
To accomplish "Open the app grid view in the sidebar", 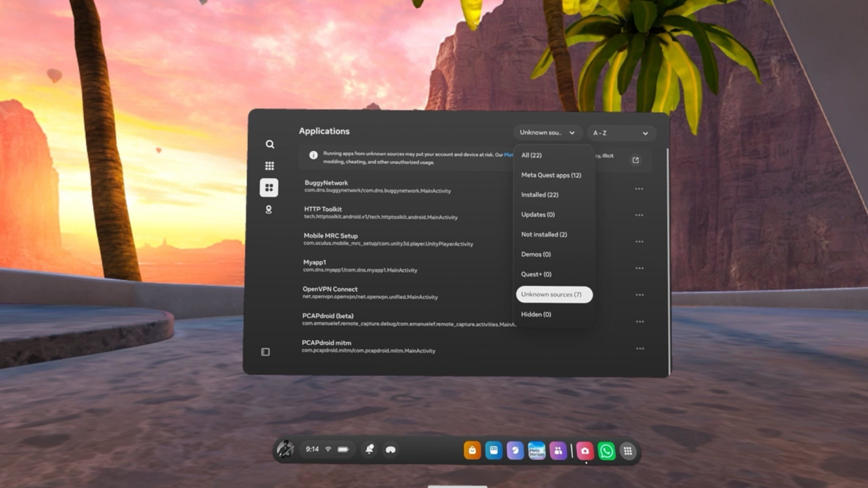I will 269,166.
